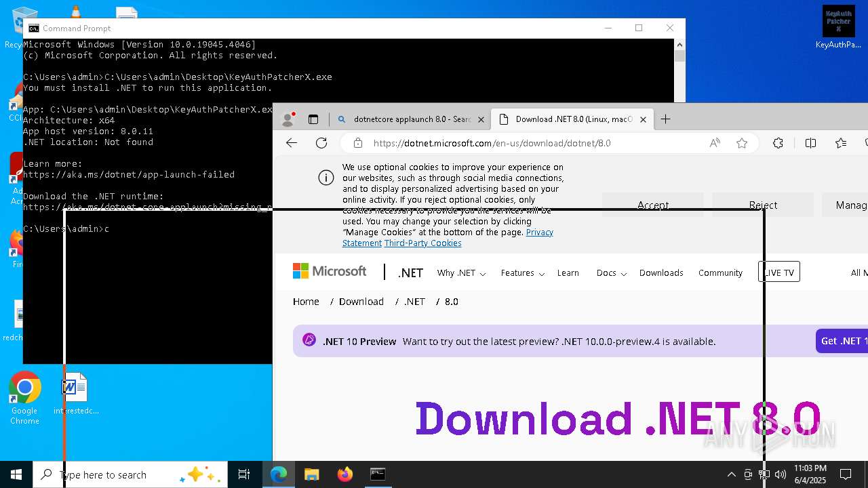Open the Privacy Statement link

(x=448, y=237)
